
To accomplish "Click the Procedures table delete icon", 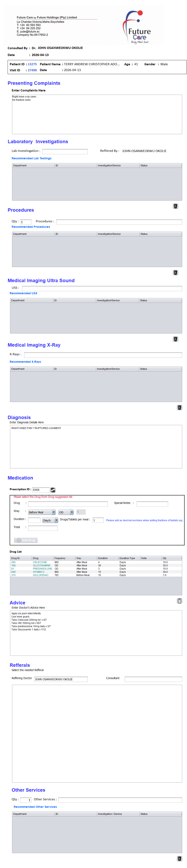I will pyautogui.click(x=175, y=272).
